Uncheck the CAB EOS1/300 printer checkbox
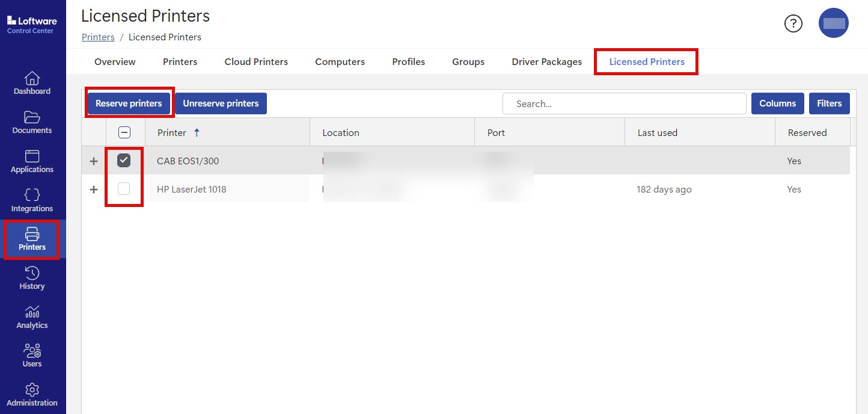Image resolution: width=868 pixels, height=414 pixels. click(124, 160)
